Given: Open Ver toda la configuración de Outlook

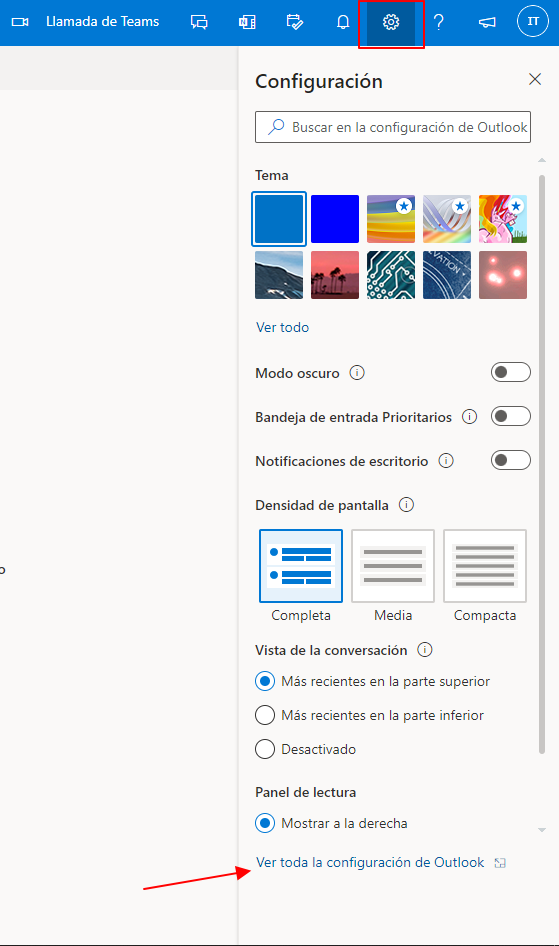Looking at the screenshot, I should pos(370,862).
